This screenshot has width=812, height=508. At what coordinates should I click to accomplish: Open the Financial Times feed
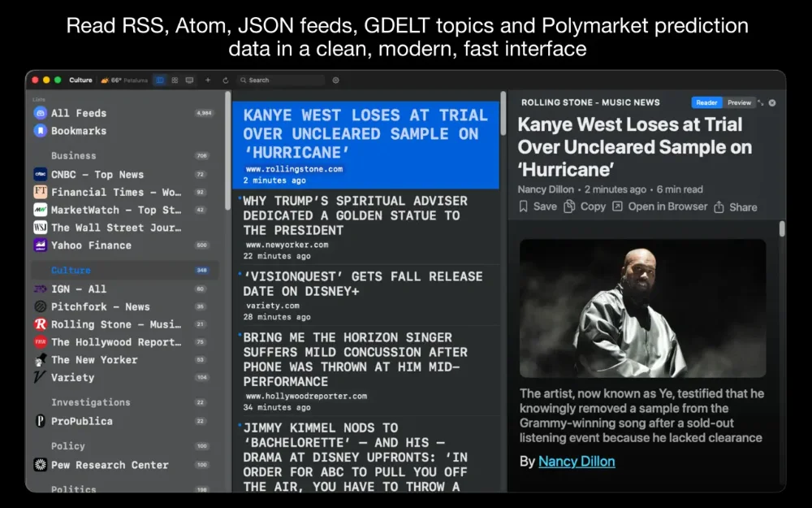click(124, 192)
